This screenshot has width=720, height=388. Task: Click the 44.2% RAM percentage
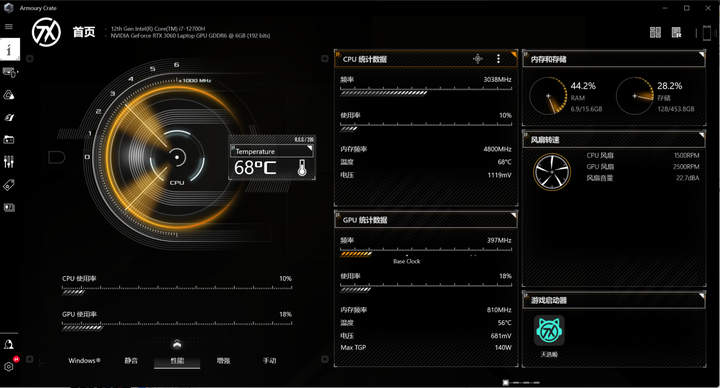(583, 86)
